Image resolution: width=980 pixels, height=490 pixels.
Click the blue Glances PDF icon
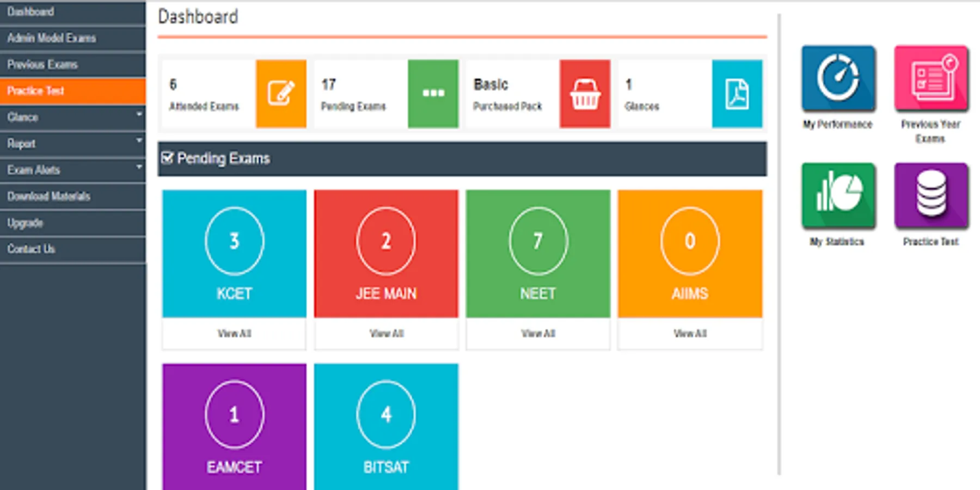737,94
